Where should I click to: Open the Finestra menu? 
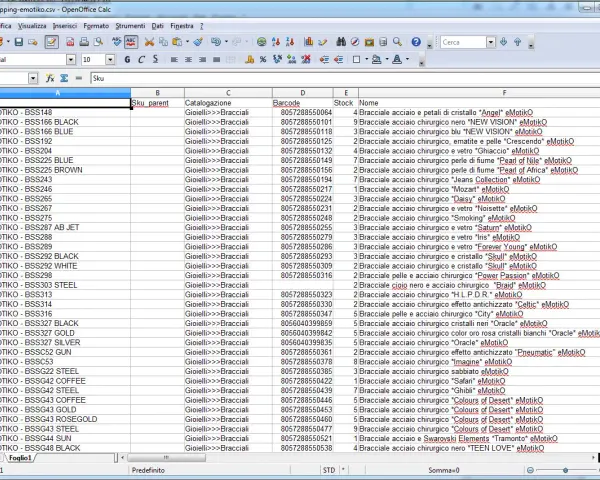[x=182, y=26]
